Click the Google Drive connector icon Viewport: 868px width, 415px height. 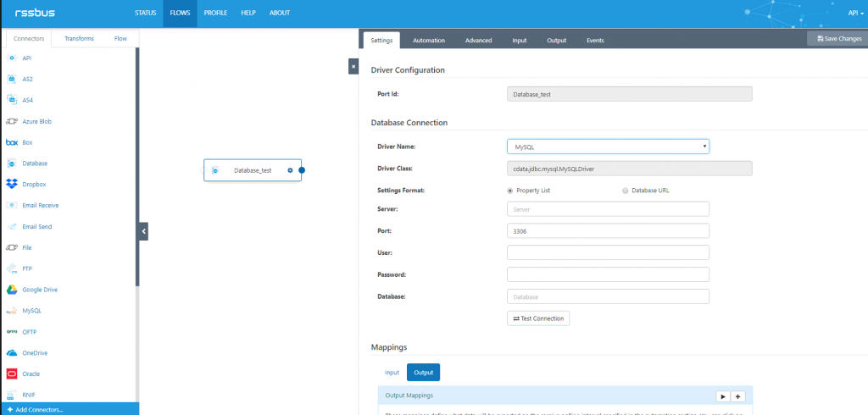pos(12,290)
